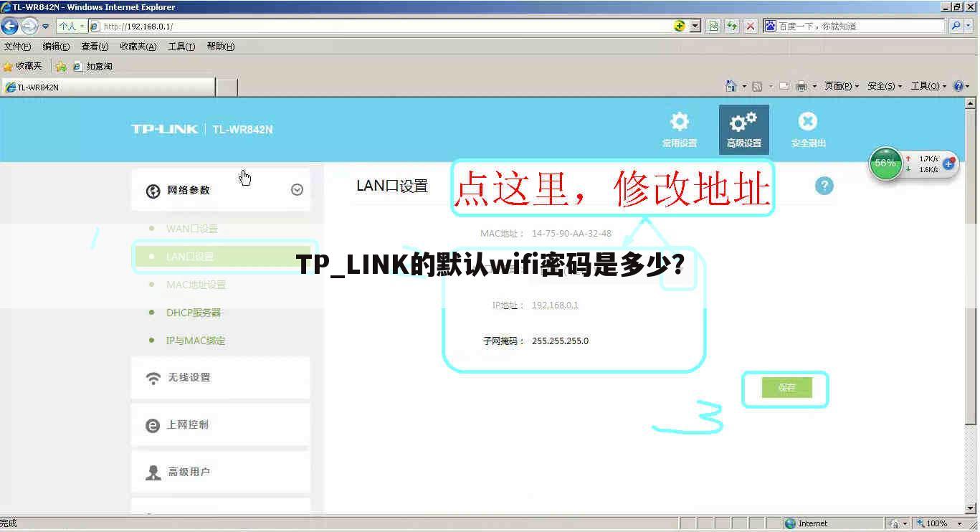Open the search provider dropdown arrow
The width and height of the screenshot is (980, 532).
(x=969, y=27)
